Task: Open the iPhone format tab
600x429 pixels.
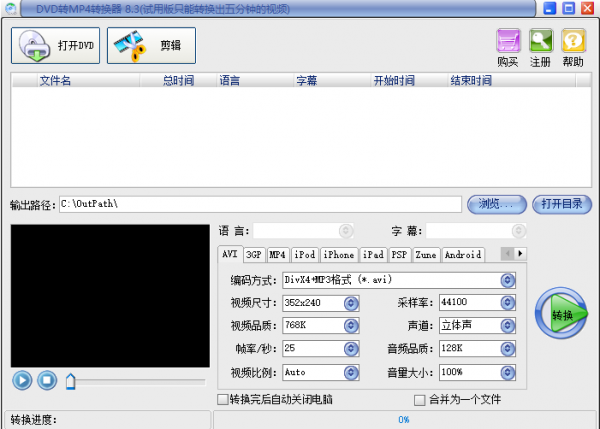Action: coord(339,255)
